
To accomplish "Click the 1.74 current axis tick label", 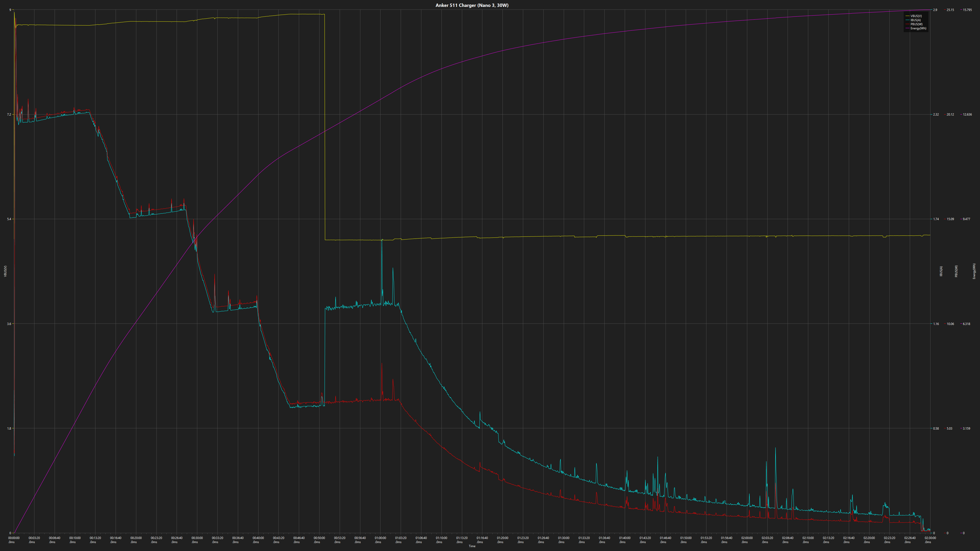I will pyautogui.click(x=936, y=219).
